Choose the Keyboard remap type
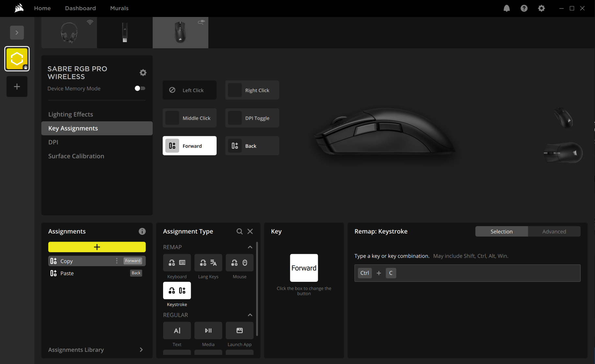The image size is (595, 364). click(x=177, y=263)
